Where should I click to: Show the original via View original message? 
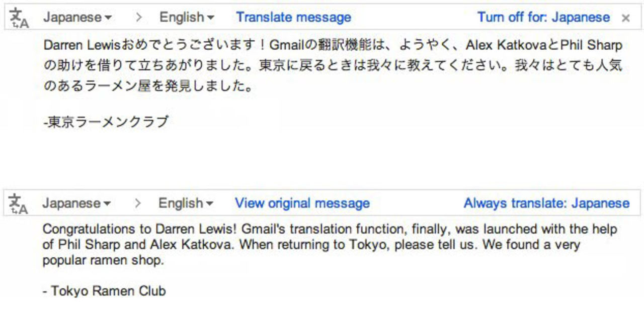302,203
